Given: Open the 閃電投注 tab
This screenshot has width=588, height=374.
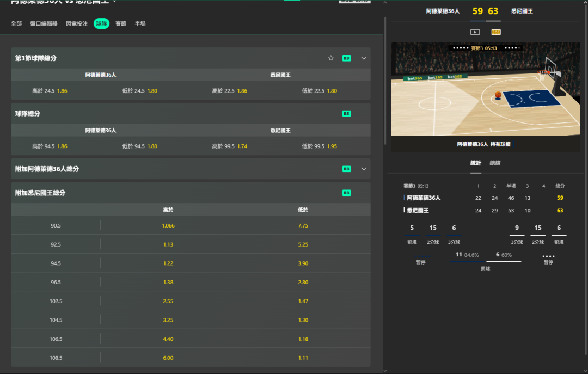Looking at the screenshot, I should tap(77, 23).
